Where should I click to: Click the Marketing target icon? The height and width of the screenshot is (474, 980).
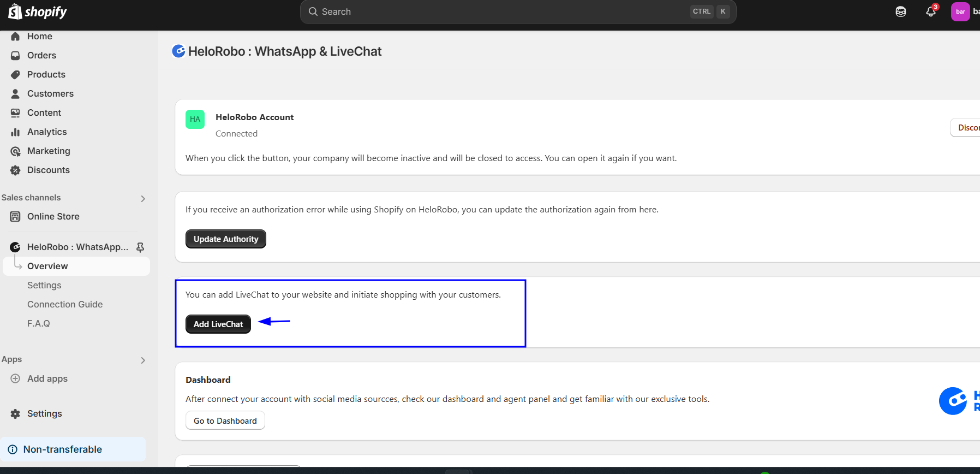pos(15,151)
